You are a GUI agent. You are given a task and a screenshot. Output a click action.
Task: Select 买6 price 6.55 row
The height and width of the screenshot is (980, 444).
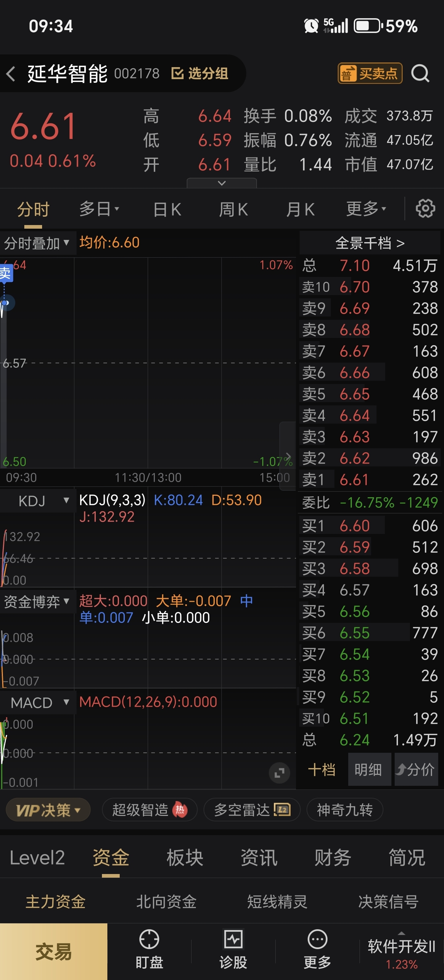coord(370,633)
